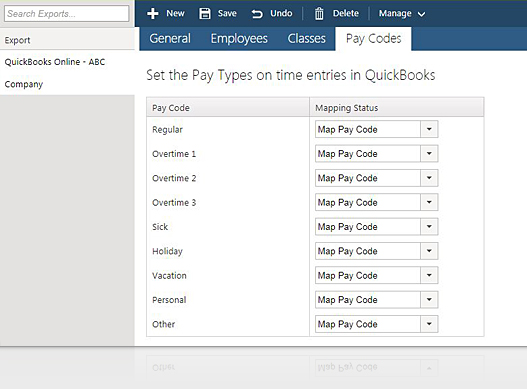Screen dimensions: 527x389
Task: Click the Personal pay code label
Action: [x=169, y=300]
